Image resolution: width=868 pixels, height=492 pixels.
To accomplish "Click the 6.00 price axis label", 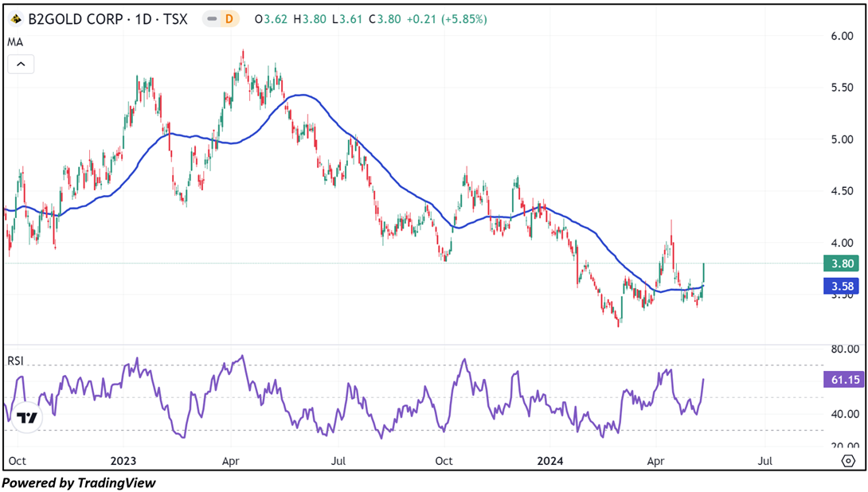I will point(842,36).
